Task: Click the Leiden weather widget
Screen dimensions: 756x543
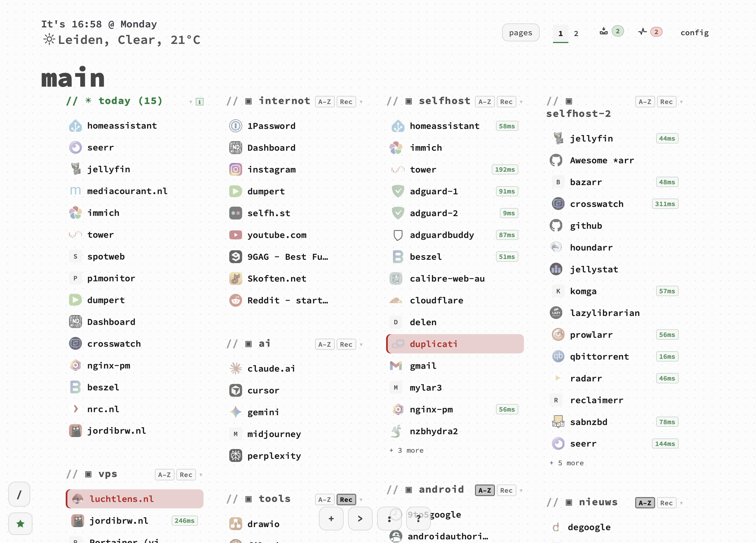Action: pyautogui.click(x=121, y=40)
